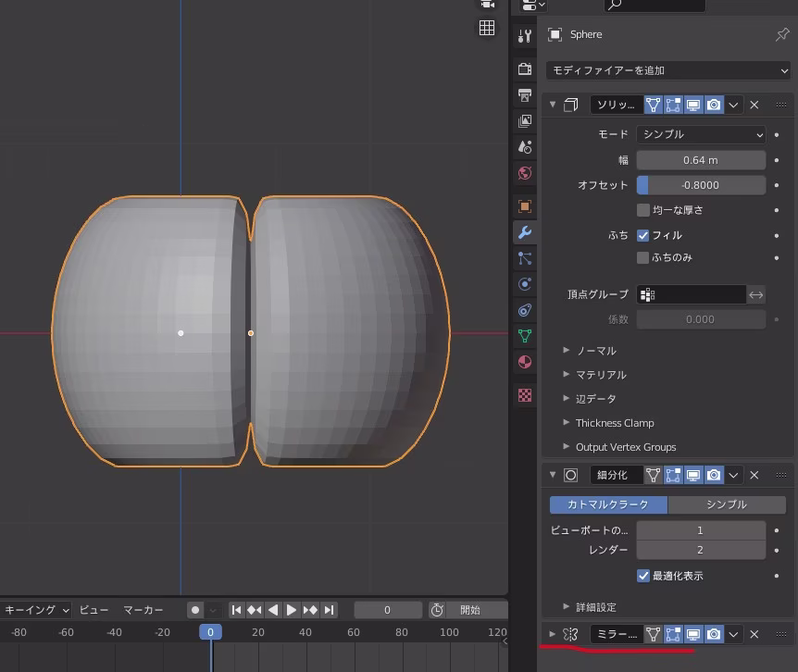
Task: Remove the Solidify modifier with X
Action: 754,105
